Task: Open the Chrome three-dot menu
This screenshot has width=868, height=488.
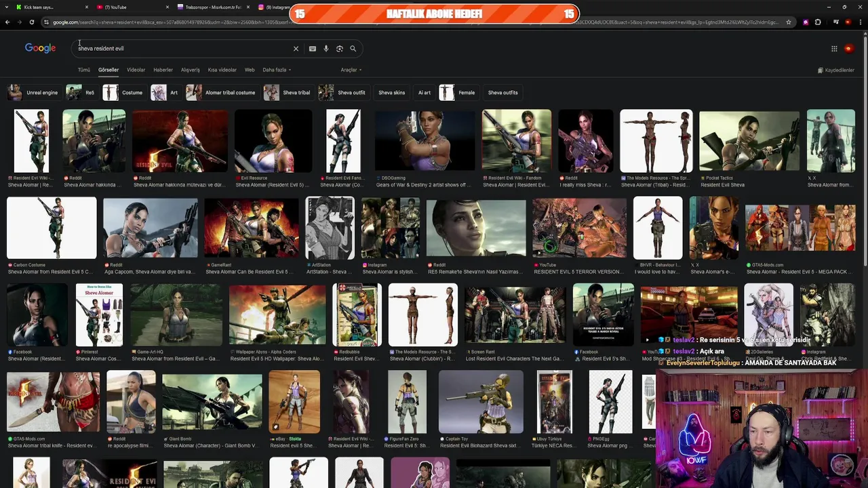Action: pyautogui.click(x=861, y=22)
